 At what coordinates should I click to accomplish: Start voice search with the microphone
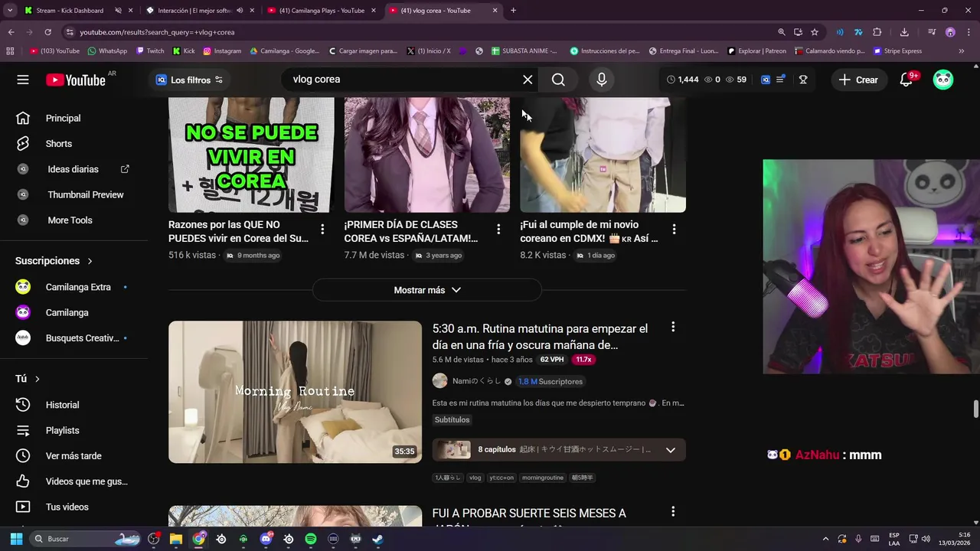pos(602,80)
